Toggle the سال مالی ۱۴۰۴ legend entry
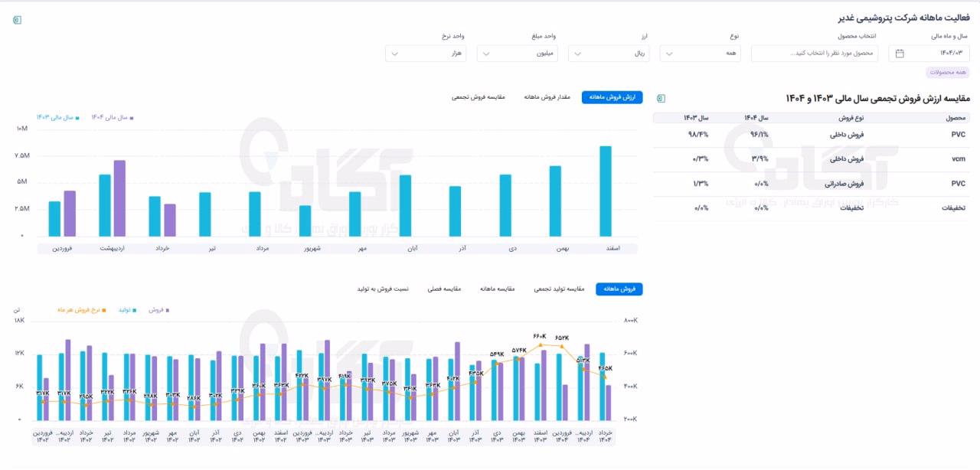 click(113, 117)
